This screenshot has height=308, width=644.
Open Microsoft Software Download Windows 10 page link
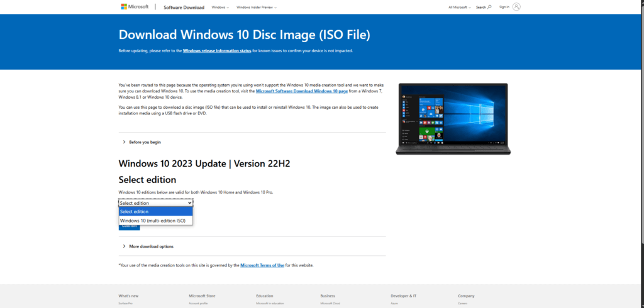pyautogui.click(x=302, y=91)
